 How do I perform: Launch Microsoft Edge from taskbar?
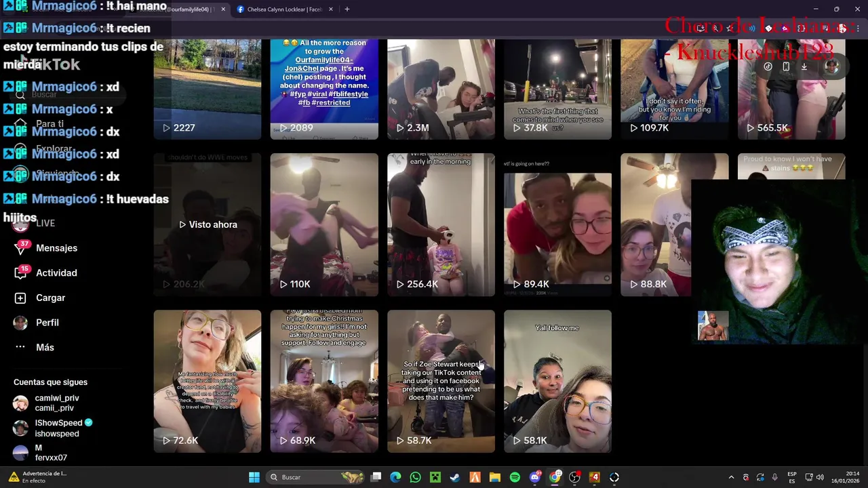[x=395, y=477]
